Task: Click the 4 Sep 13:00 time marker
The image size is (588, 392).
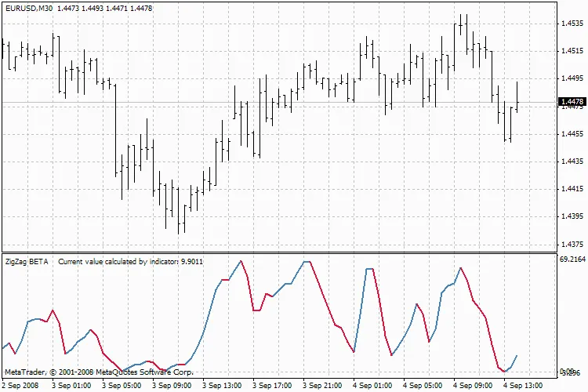Action: [x=524, y=386]
